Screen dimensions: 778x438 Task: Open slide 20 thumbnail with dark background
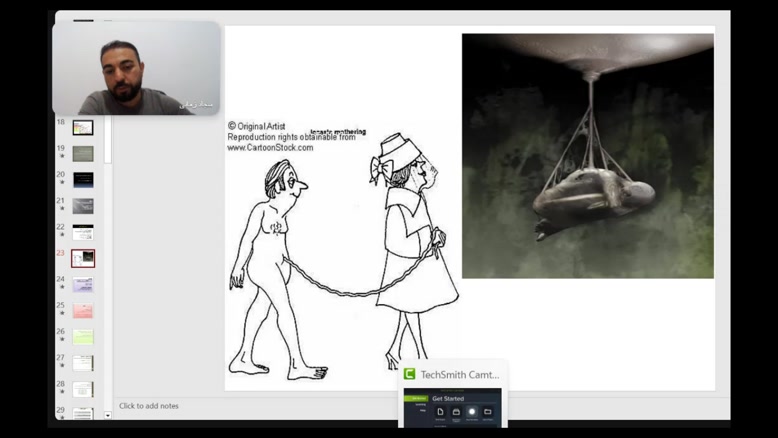pos(83,180)
